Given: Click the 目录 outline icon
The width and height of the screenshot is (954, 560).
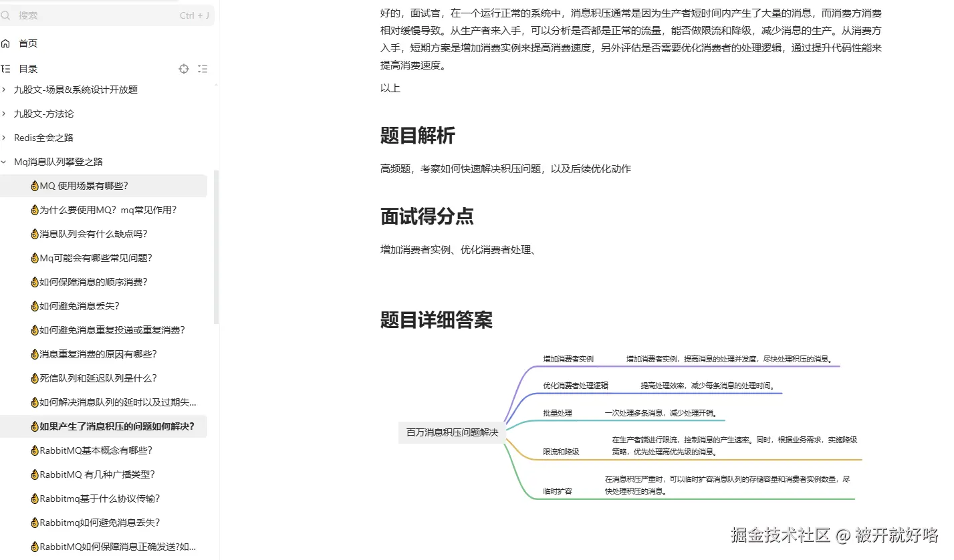Looking at the screenshot, I should click(7, 68).
